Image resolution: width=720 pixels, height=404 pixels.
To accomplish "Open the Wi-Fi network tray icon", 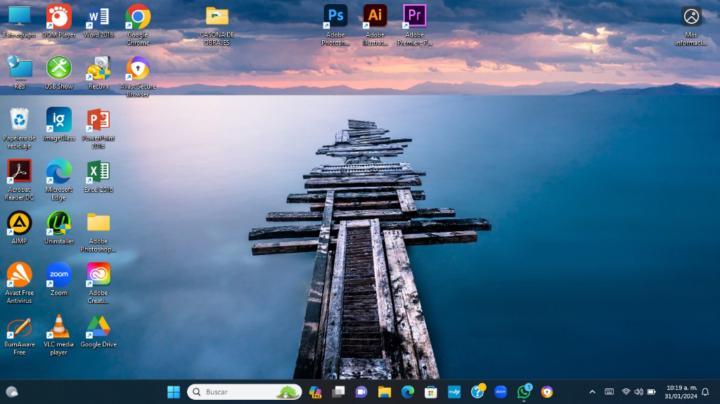I will (x=626, y=392).
